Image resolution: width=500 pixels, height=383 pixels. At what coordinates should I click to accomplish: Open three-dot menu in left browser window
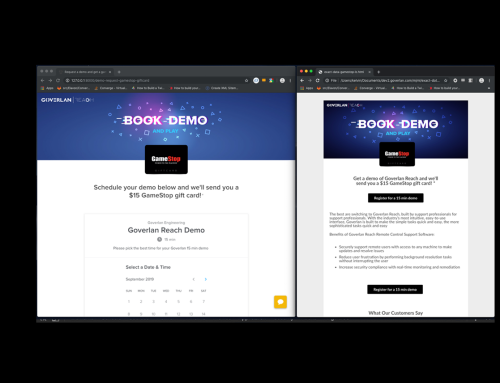coord(290,80)
